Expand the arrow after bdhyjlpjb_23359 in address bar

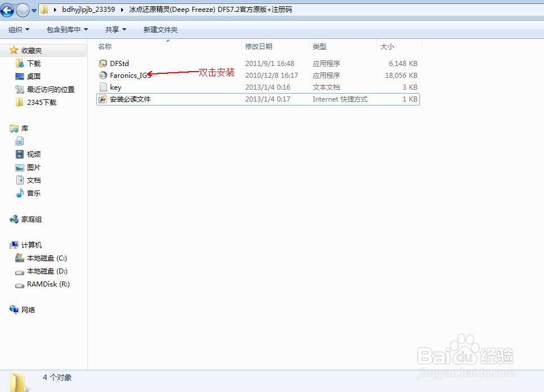coord(122,10)
